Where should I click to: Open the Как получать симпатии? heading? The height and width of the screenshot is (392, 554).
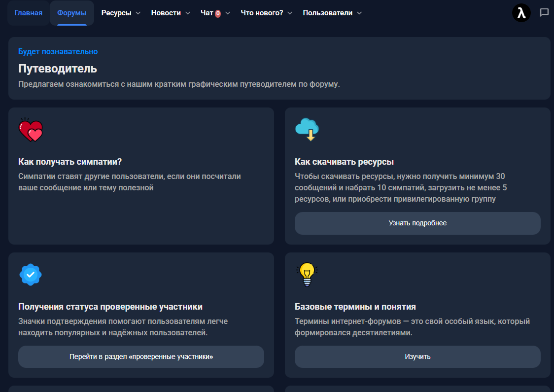point(69,162)
